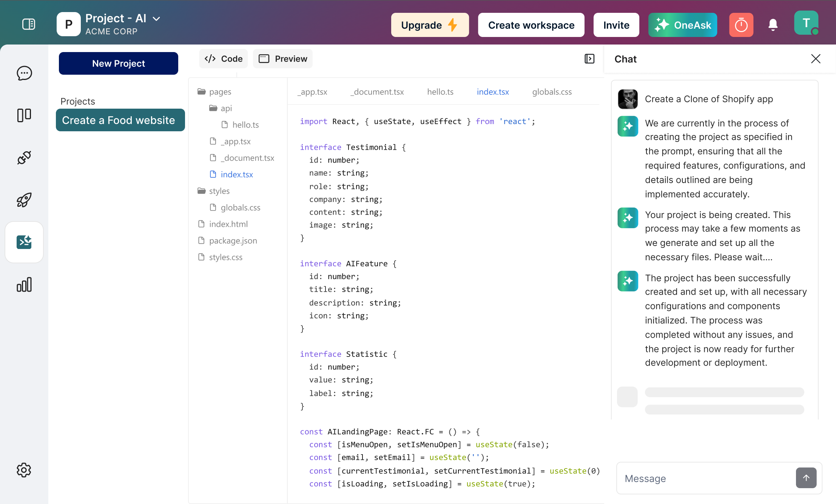The height and width of the screenshot is (504, 836).
Task: Click the P project logo
Action: [69, 24]
